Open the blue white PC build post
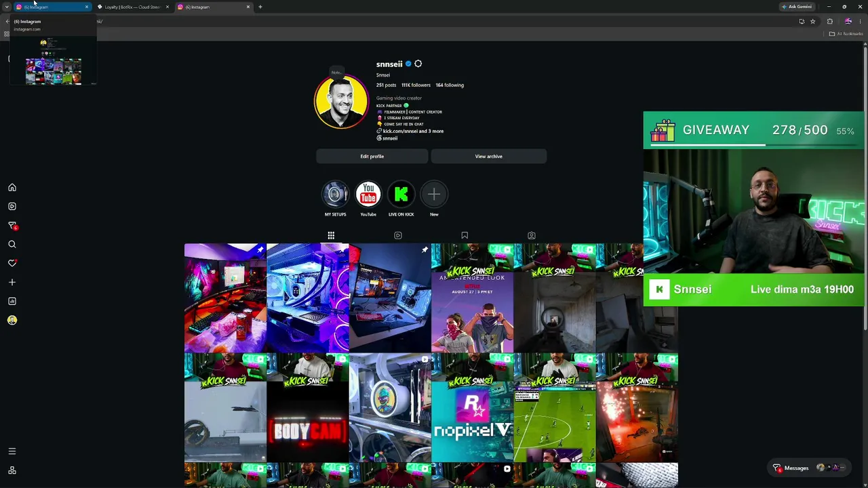 [x=308, y=298]
